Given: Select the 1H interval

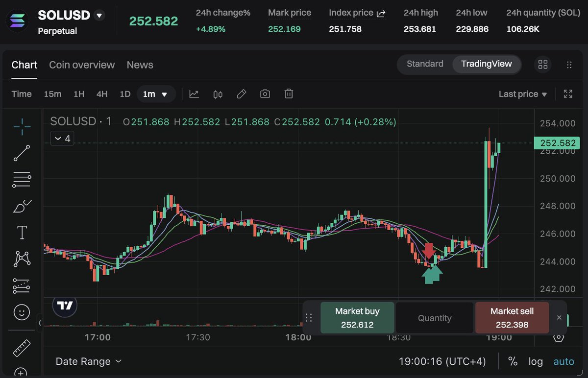Looking at the screenshot, I should click(79, 94).
